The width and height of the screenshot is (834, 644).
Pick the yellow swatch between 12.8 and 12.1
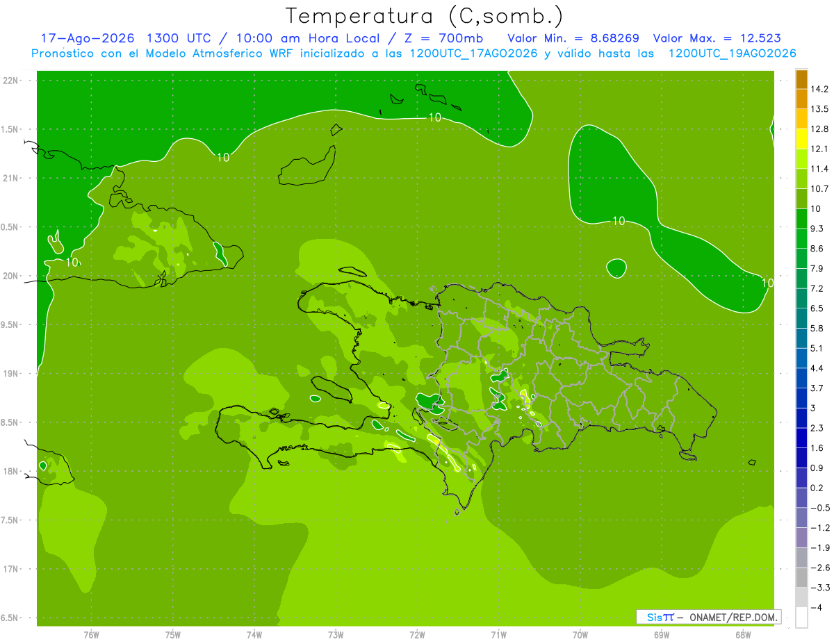[x=801, y=138]
